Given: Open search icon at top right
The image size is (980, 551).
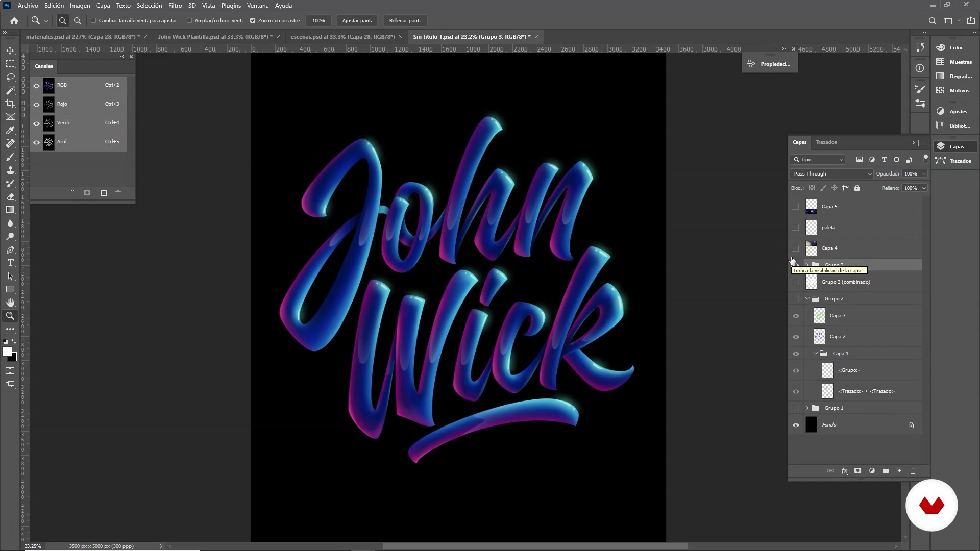Looking at the screenshot, I should [933, 21].
